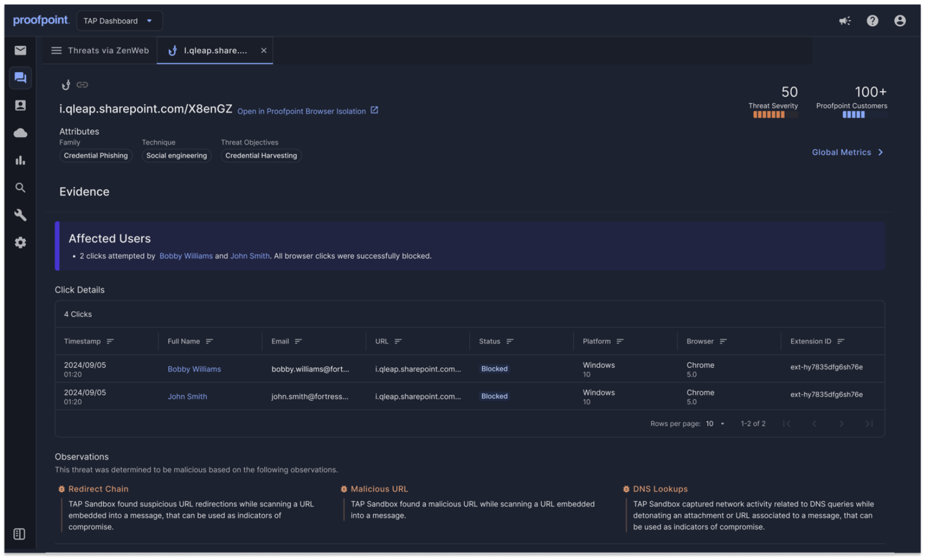Sort by Full Name column icon

(x=209, y=342)
